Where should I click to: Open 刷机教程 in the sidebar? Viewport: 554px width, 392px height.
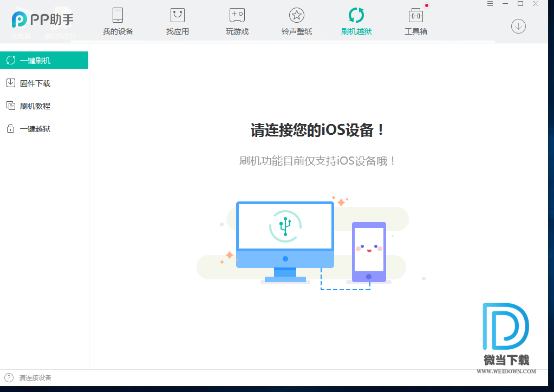35,106
